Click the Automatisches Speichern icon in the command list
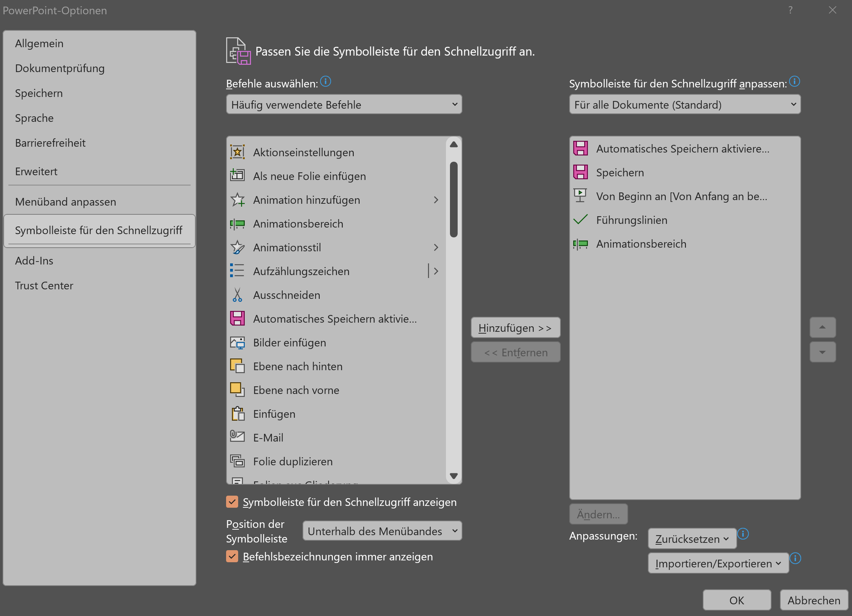The width and height of the screenshot is (852, 616). [x=237, y=319]
